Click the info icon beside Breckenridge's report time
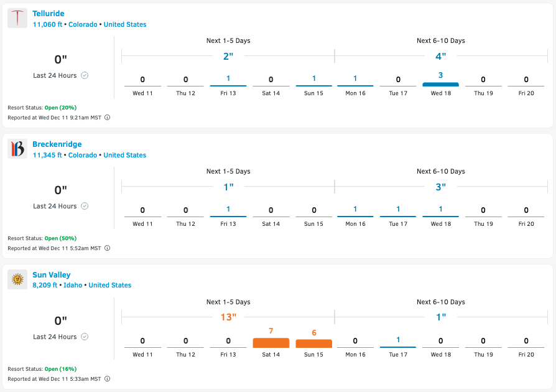The width and height of the screenshot is (556, 392). coord(106,248)
